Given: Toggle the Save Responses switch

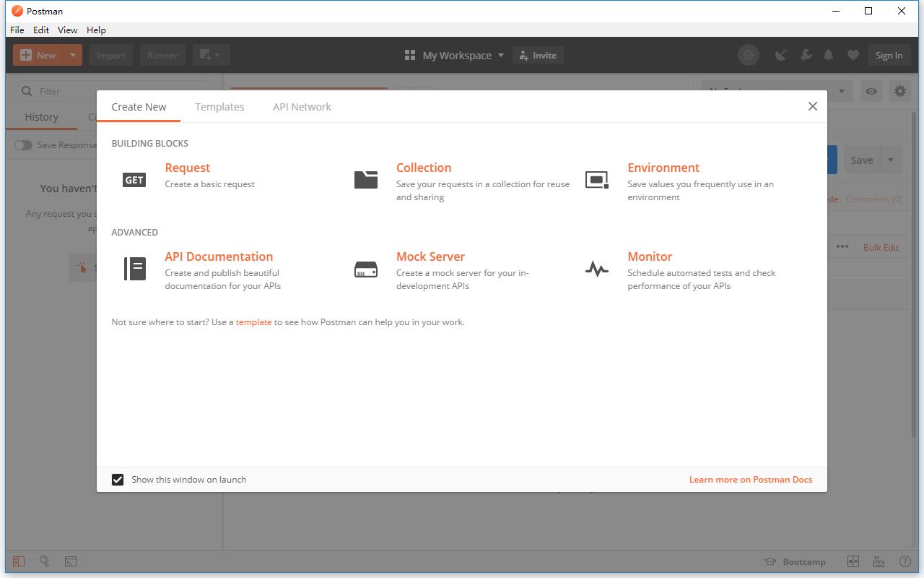Looking at the screenshot, I should pos(24,145).
